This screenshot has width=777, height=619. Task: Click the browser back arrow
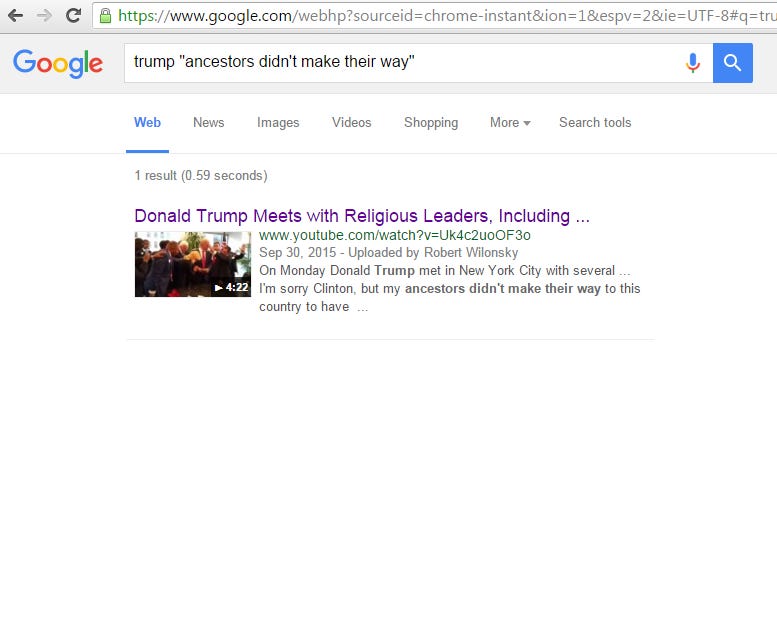[15, 16]
